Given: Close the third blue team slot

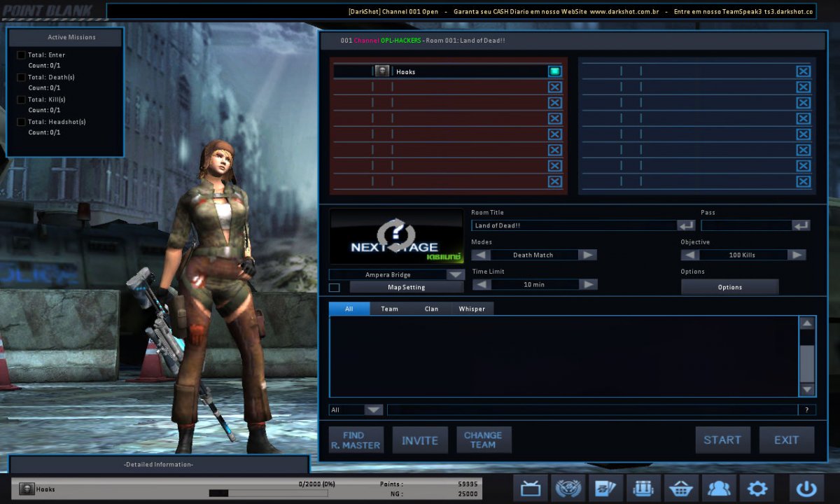Looking at the screenshot, I should 803,103.
